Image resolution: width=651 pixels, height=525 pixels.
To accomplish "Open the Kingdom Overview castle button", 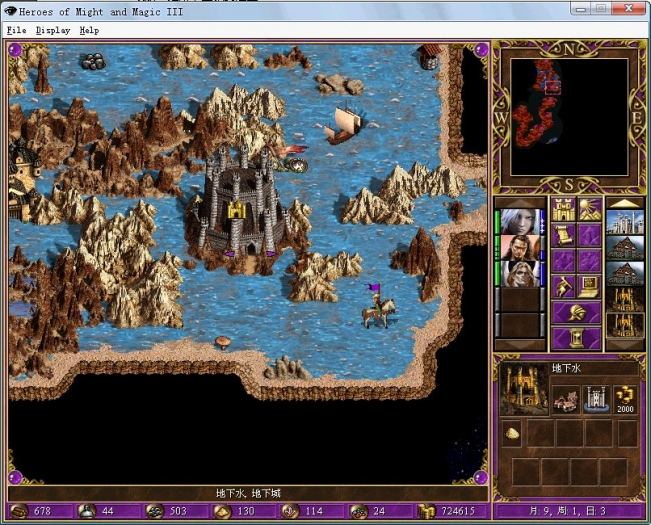I will (563, 210).
